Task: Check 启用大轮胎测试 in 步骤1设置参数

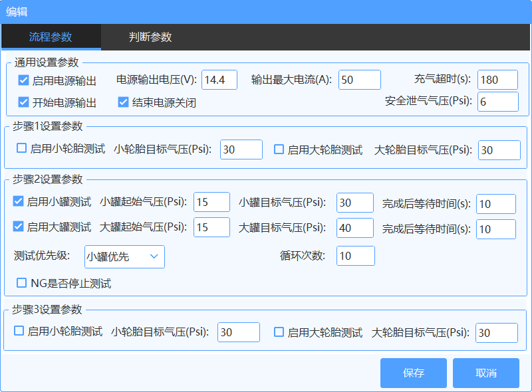Action: pos(279,149)
